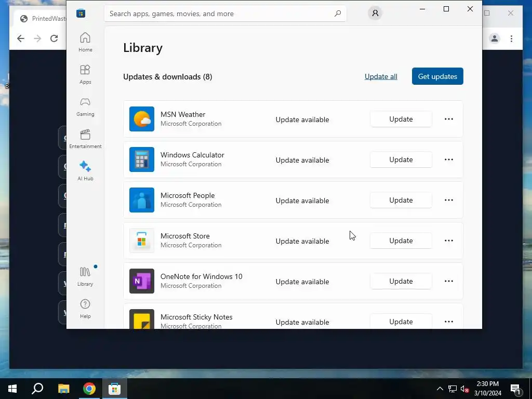The width and height of the screenshot is (532, 399).
Task: Click the Microsoft Sticky Notes app icon
Action: (x=142, y=319)
